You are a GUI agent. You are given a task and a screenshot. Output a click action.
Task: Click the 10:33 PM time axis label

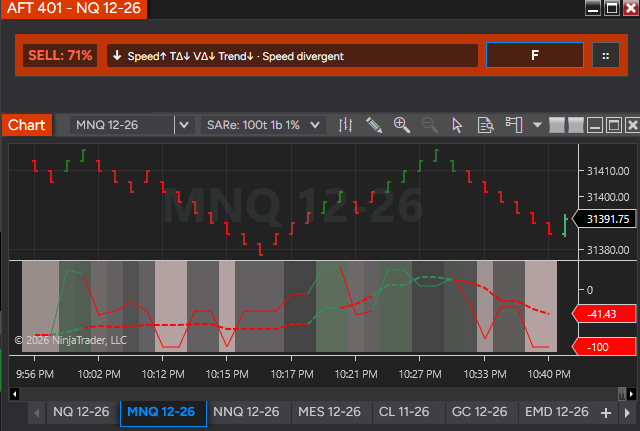[x=485, y=374]
